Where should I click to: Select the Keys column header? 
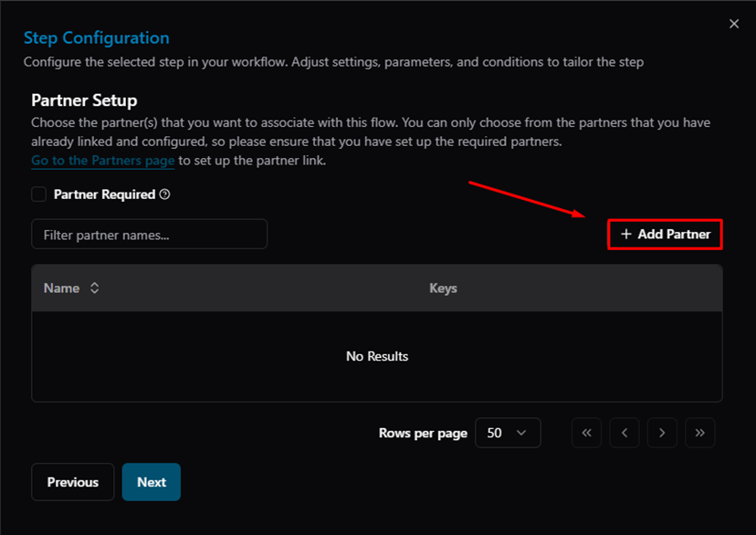click(x=443, y=288)
